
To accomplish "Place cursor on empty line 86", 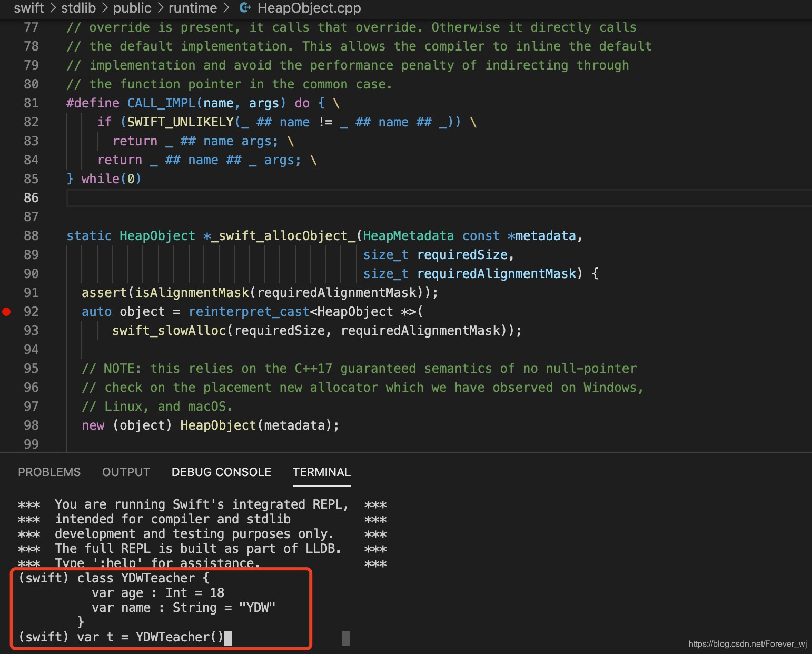I will (x=439, y=198).
